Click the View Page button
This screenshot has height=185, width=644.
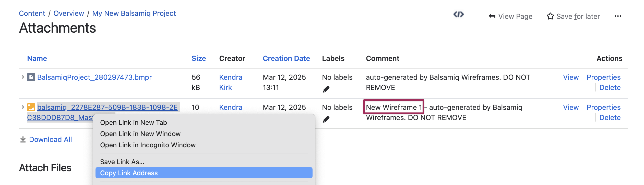pos(510,16)
